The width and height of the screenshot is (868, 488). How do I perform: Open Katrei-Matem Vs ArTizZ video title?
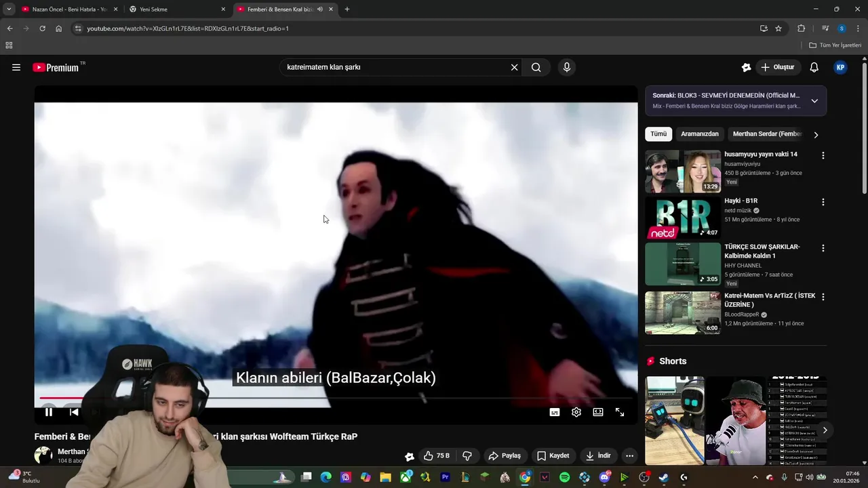coord(770,300)
